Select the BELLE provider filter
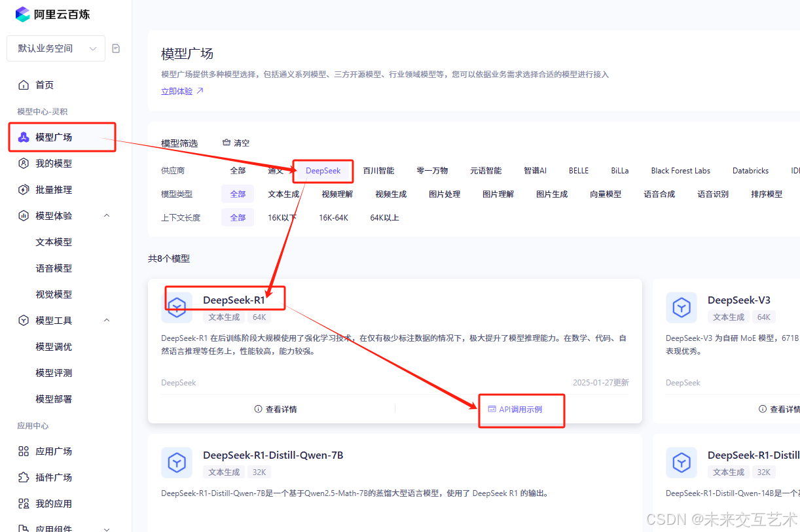The height and width of the screenshot is (532, 800). (x=579, y=171)
